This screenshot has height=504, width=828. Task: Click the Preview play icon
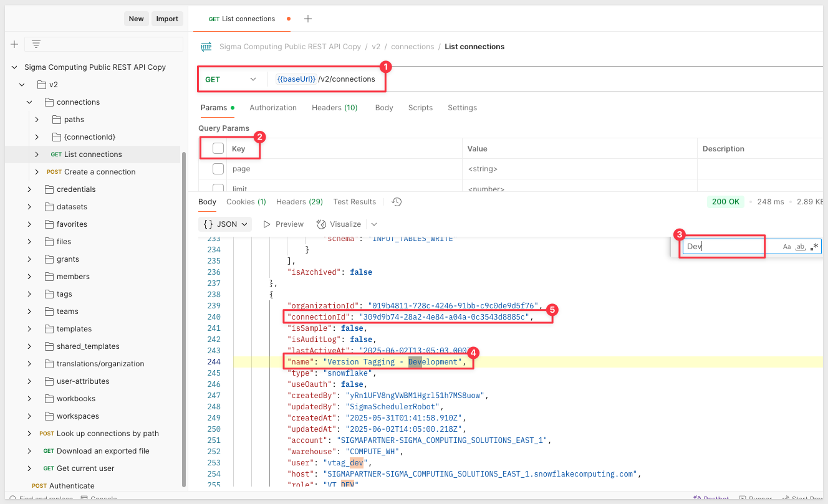pyautogui.click(x=267, y=224)
